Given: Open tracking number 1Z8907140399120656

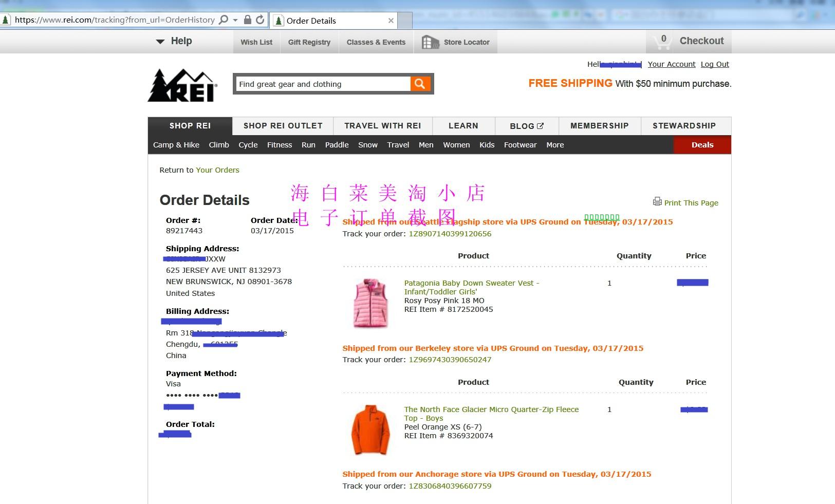Looking at the screenshot, I should (x=450, y=234).
